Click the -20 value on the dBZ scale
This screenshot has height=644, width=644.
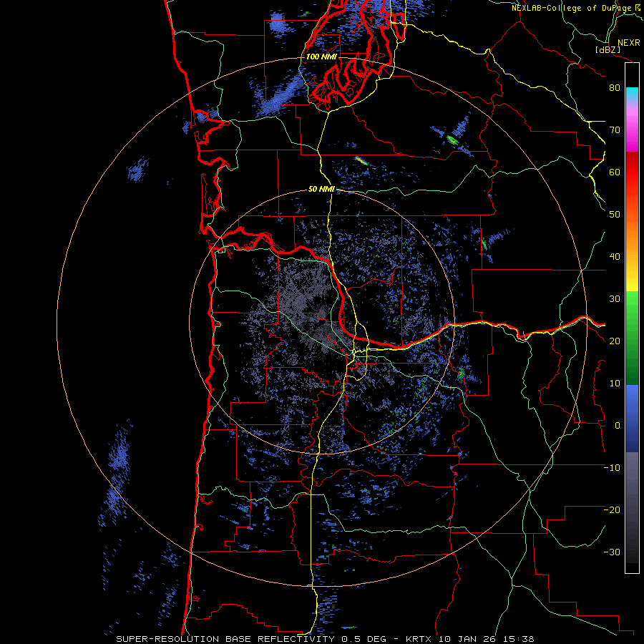coord(612,509)
